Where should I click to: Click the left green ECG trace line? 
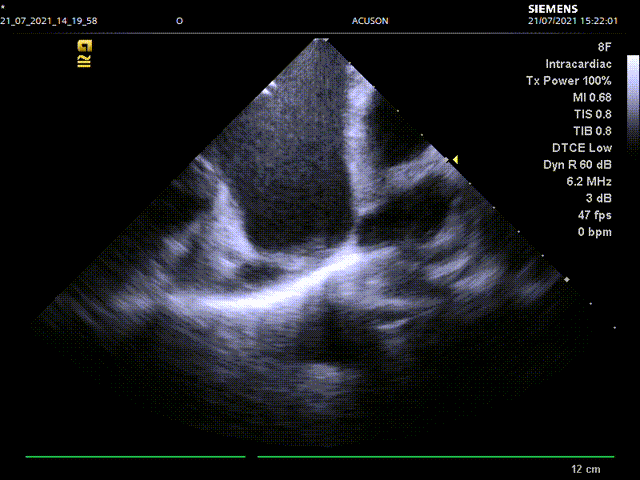click(x=135, y=457)
